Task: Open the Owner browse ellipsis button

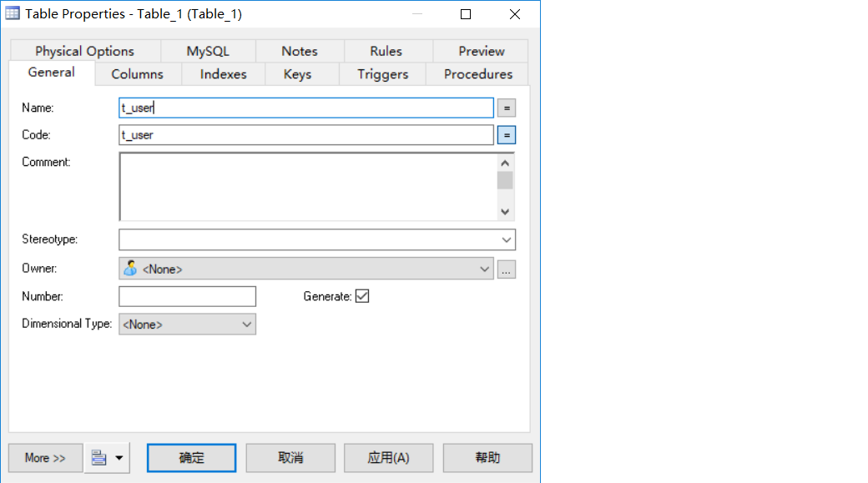Action: (506, 269)
